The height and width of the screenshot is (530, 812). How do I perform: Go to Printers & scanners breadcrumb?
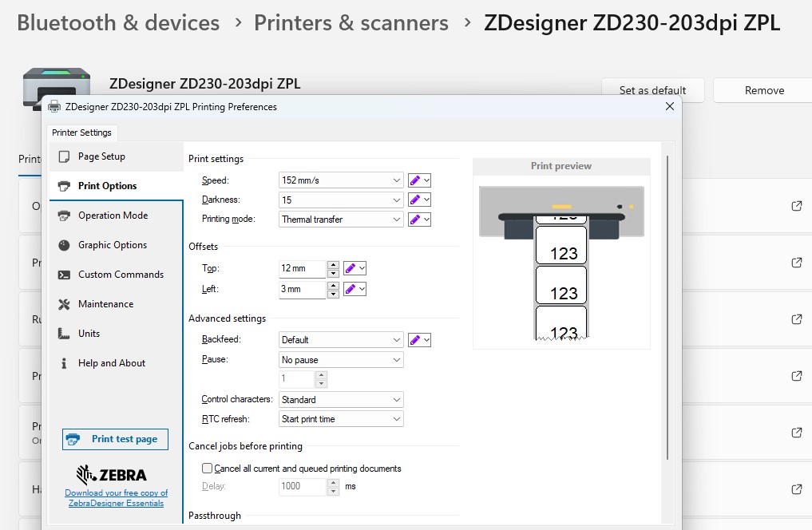coord(351,22)
